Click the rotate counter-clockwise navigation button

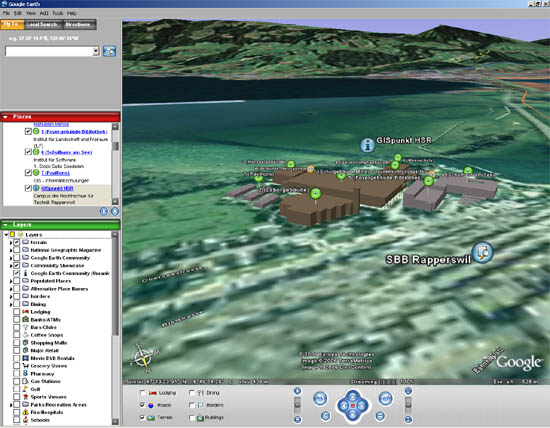pos(320,399)
